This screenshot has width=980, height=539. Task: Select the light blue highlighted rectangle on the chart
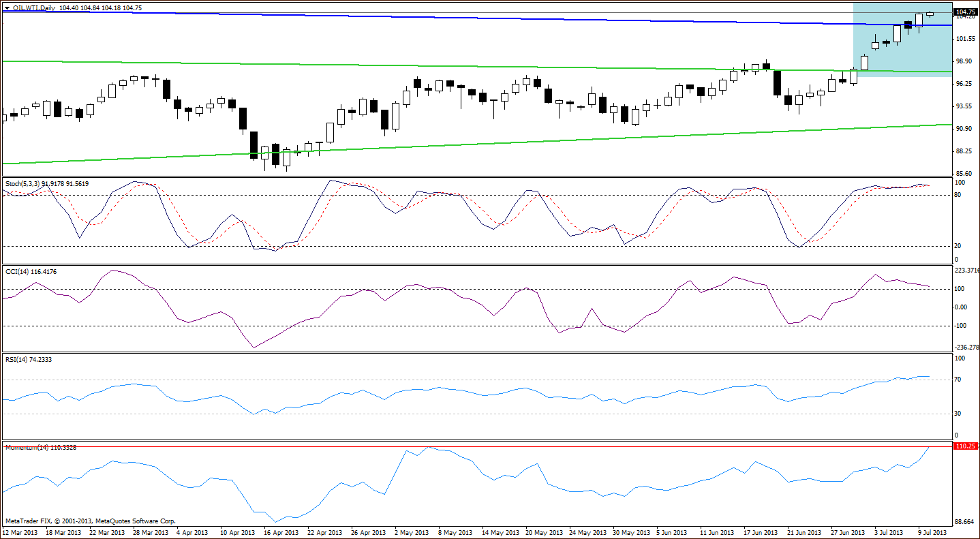point(902,40)
